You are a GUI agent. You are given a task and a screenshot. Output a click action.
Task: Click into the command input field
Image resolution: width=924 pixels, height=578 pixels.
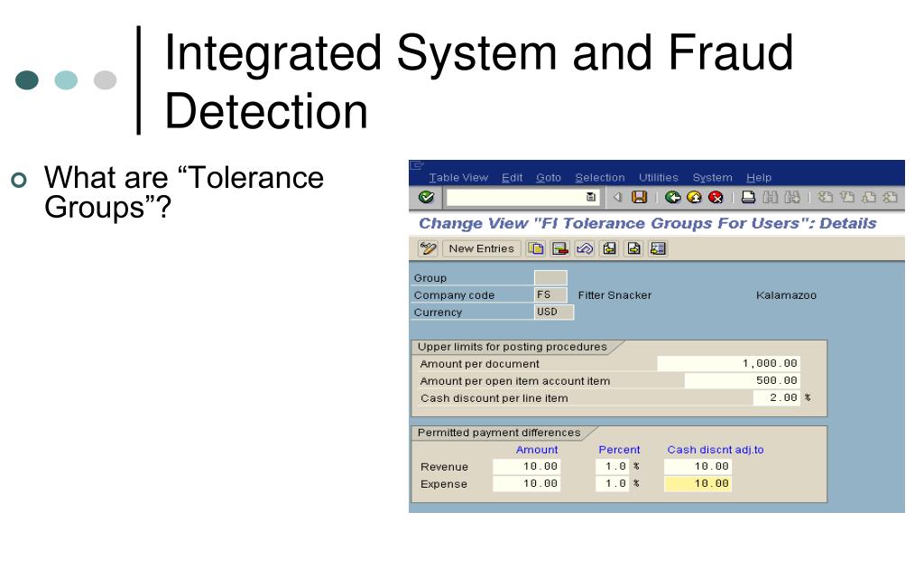tap(522, 197)
